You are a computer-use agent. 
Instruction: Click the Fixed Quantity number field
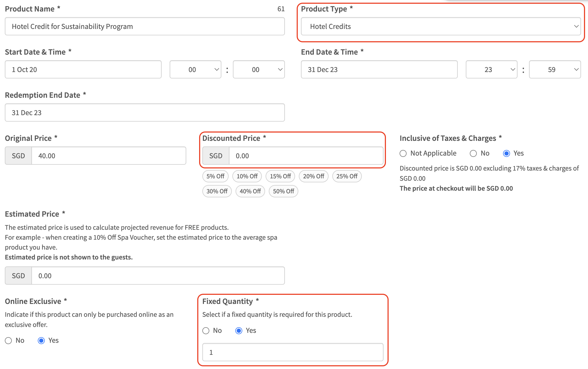pos(293,352)
